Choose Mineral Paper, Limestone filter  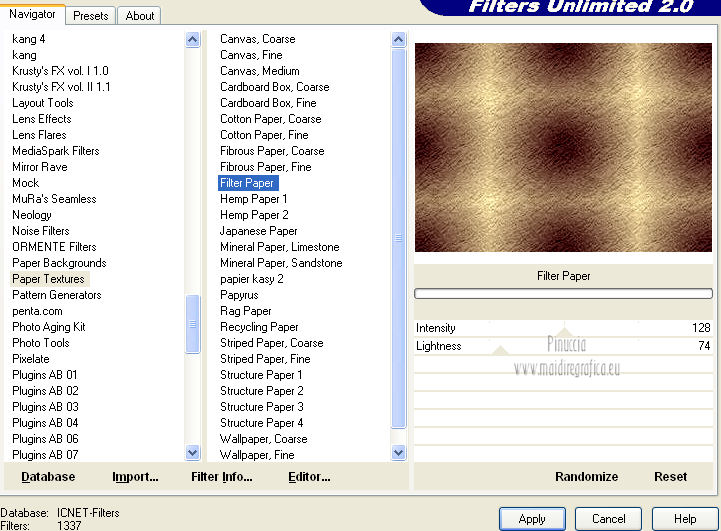coord(280,247)
